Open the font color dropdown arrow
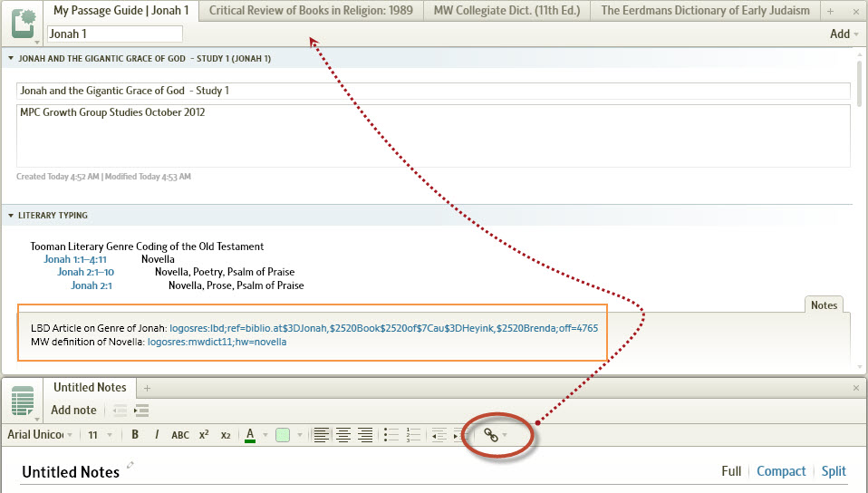 click(x=265, y=435)
